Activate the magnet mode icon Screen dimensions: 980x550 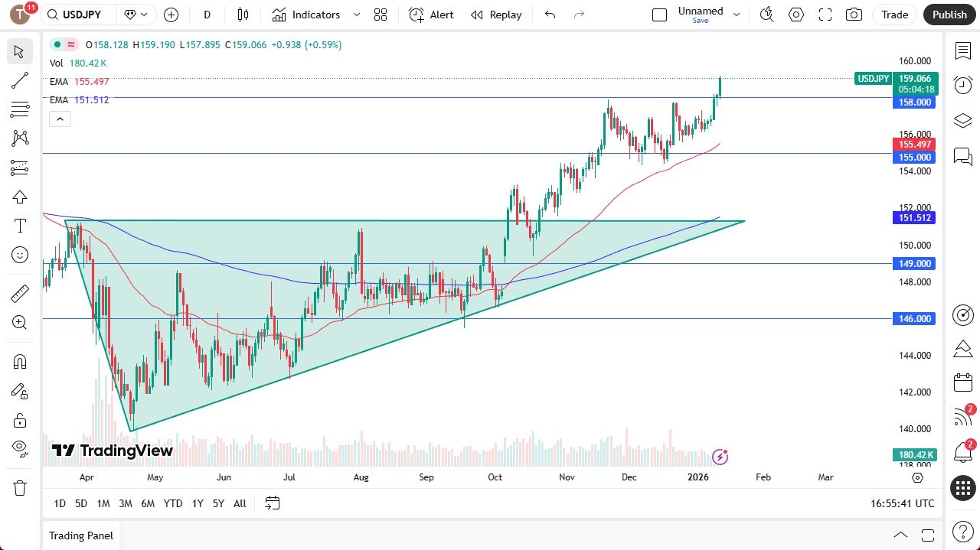pos(20,362)
